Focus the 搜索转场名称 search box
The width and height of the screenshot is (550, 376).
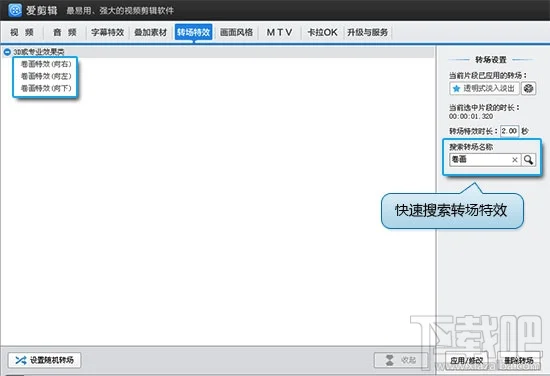[480, 160]
